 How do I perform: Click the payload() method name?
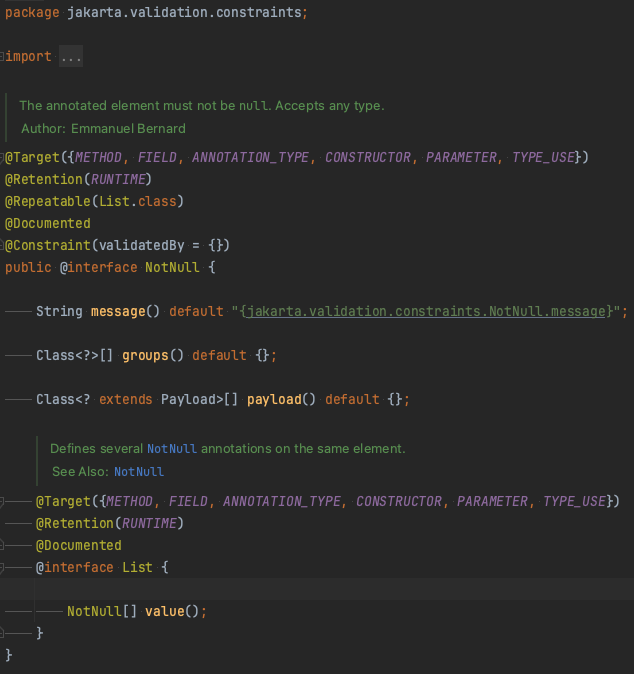274,399
